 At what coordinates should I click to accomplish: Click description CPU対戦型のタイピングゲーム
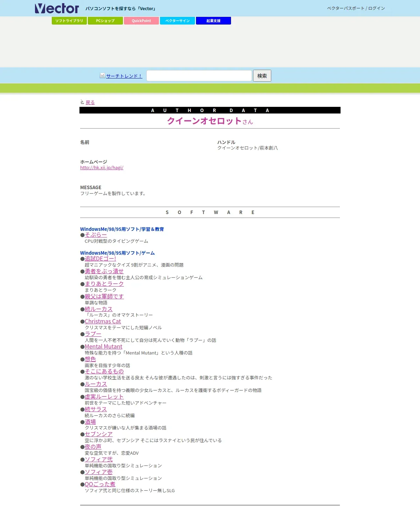[117, 241]
